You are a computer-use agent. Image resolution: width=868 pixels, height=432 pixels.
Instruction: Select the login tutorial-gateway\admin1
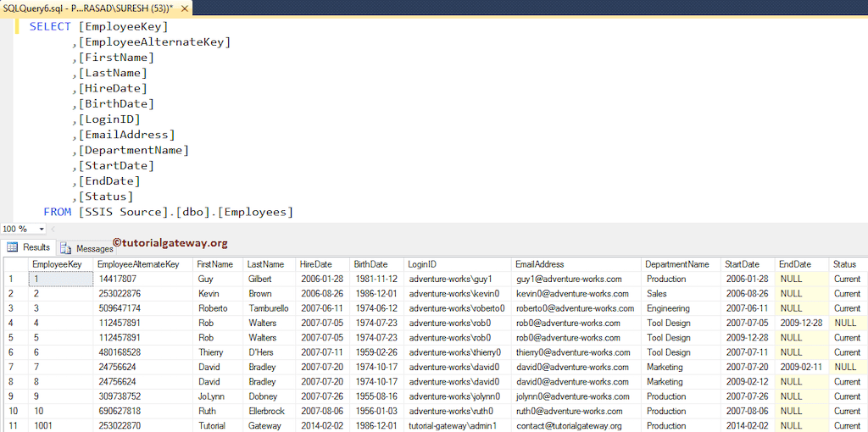coord(458,426)
